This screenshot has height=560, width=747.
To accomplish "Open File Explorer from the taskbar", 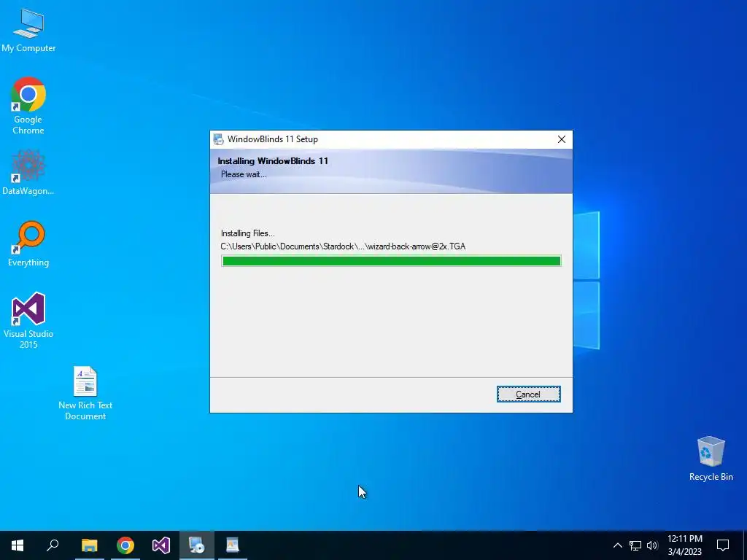I will coord(89,545).
